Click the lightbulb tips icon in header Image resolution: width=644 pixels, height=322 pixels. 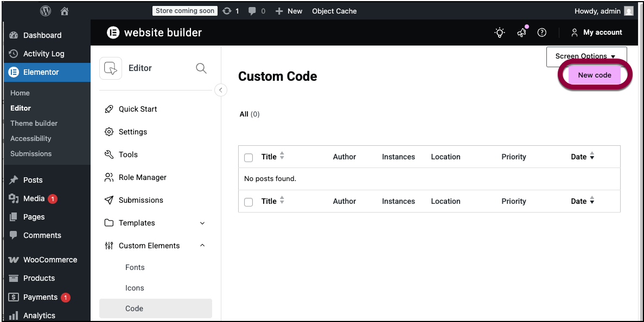(x=500, y=33)
